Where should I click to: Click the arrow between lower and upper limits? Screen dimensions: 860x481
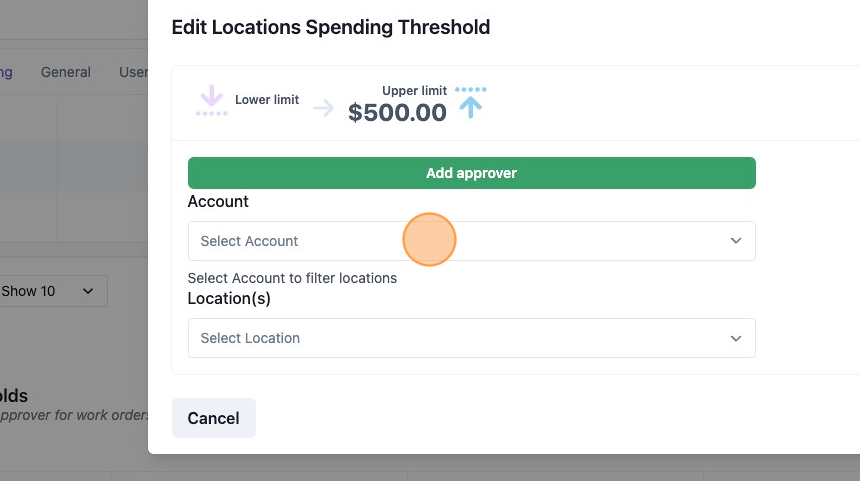coord(324,108)
